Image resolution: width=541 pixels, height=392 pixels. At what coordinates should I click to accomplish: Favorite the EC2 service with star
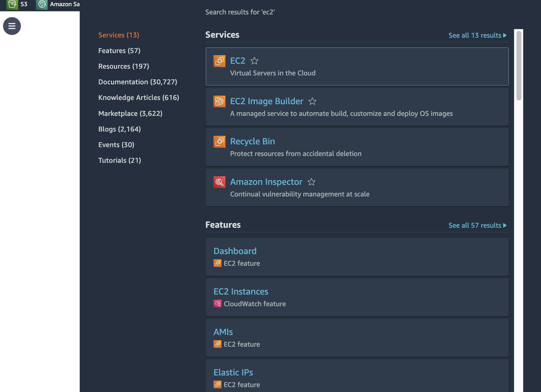tap(254, 61)
